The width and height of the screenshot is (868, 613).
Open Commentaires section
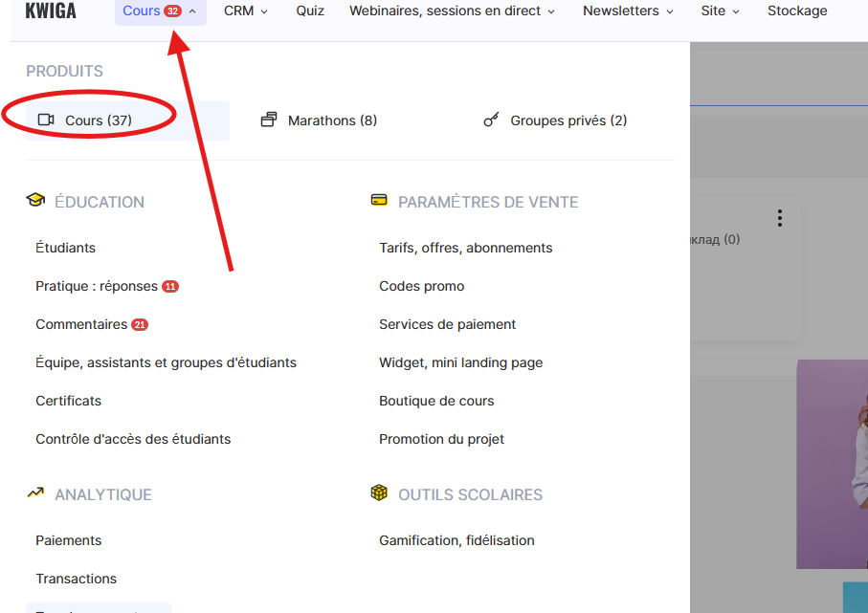click(x=81, y=324)
